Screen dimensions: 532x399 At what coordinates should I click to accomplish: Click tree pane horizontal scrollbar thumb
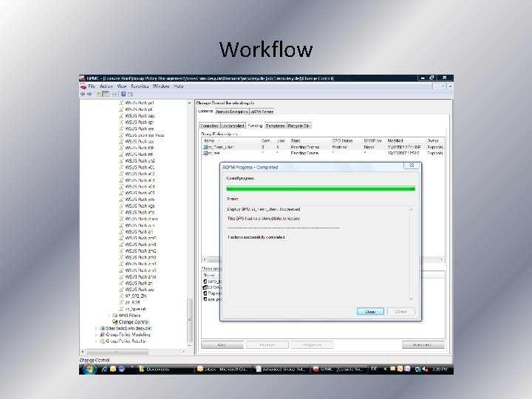tap(117, 352)
